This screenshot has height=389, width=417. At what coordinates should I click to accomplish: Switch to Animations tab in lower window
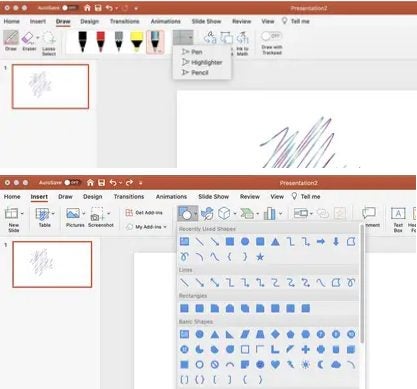171,197
